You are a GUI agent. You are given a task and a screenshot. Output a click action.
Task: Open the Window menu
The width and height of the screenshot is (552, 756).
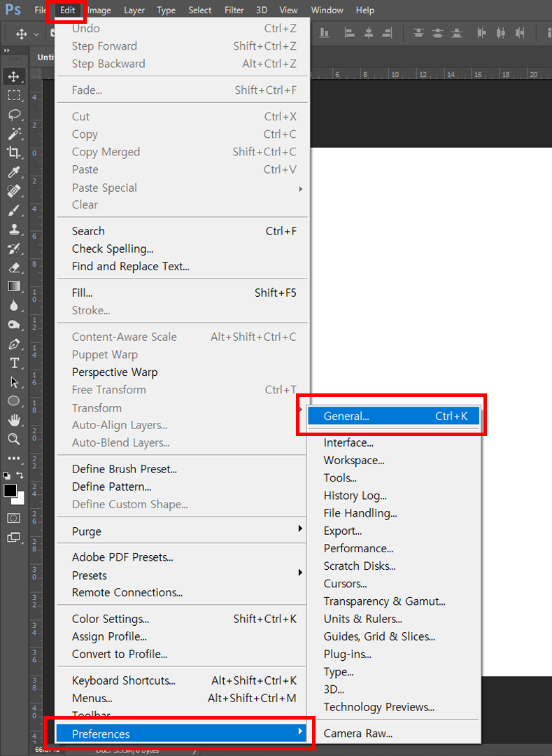[327, 10]
